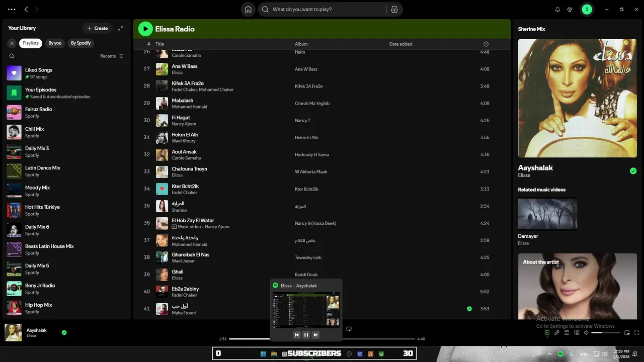644x362 pixels.
Task: Select track Ghareibah El Nas row
Action: coord(322,257)
